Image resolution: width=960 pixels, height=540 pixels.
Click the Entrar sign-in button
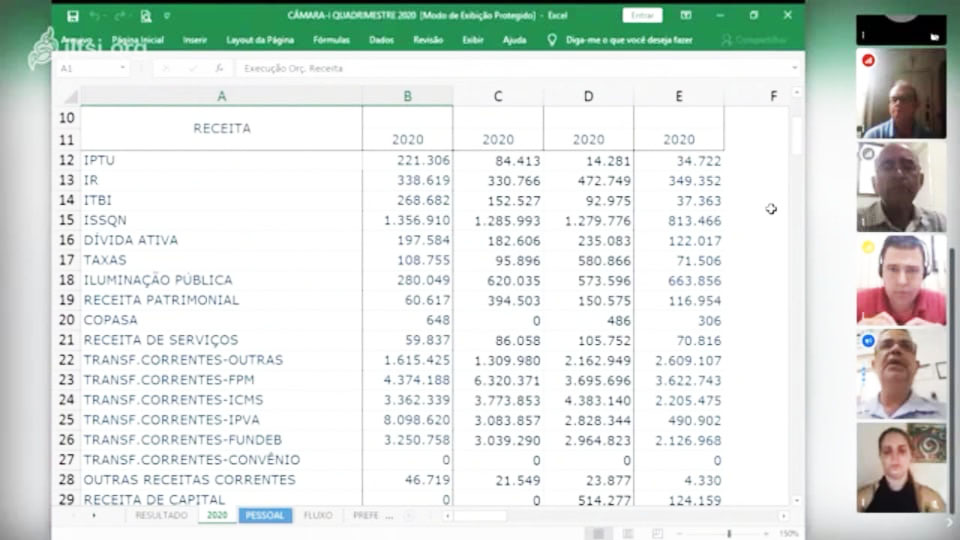click(x=641, y=15)
